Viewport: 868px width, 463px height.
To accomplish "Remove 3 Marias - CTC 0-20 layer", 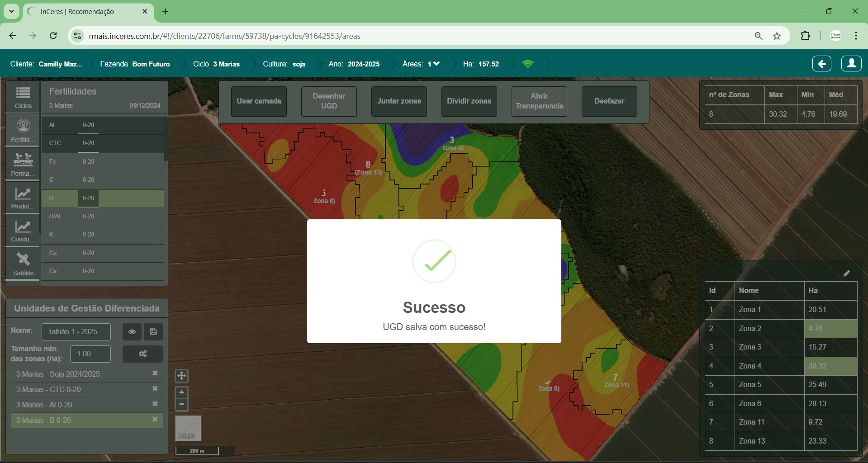I will [x=155, y=389].
